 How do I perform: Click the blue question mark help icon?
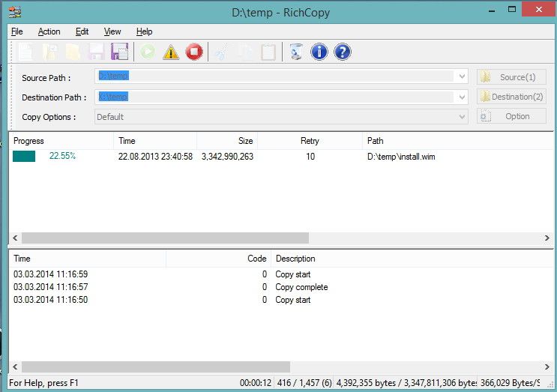coord(343,52)
